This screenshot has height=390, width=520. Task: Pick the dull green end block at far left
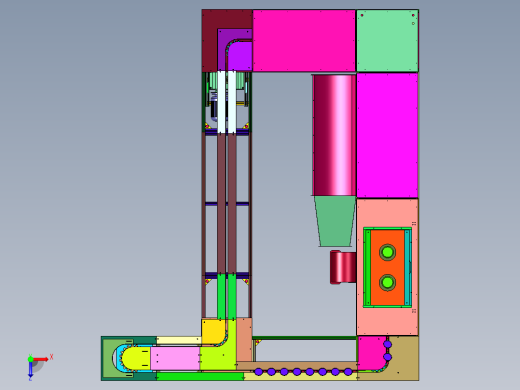click(x=108, y=358)
